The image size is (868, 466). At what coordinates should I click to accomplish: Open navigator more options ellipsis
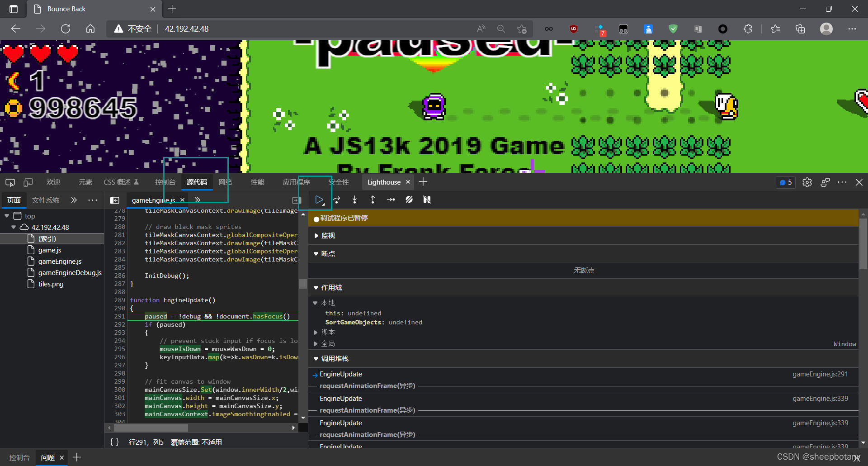93,200
